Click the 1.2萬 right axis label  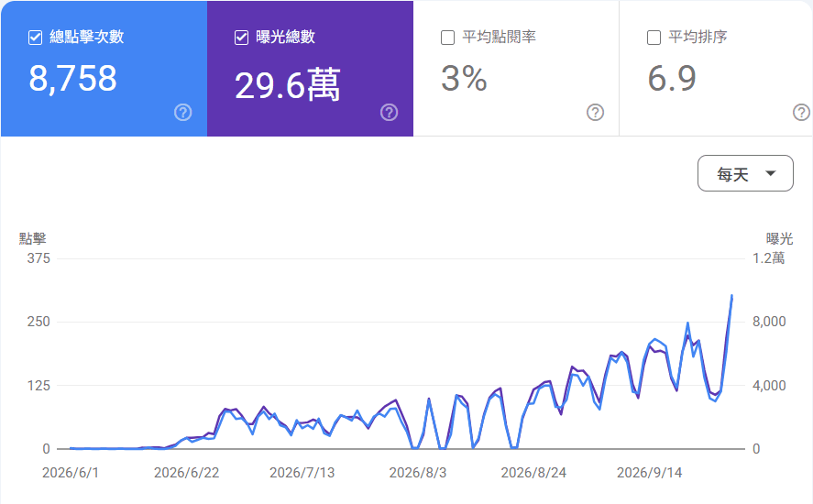(769, 258)
